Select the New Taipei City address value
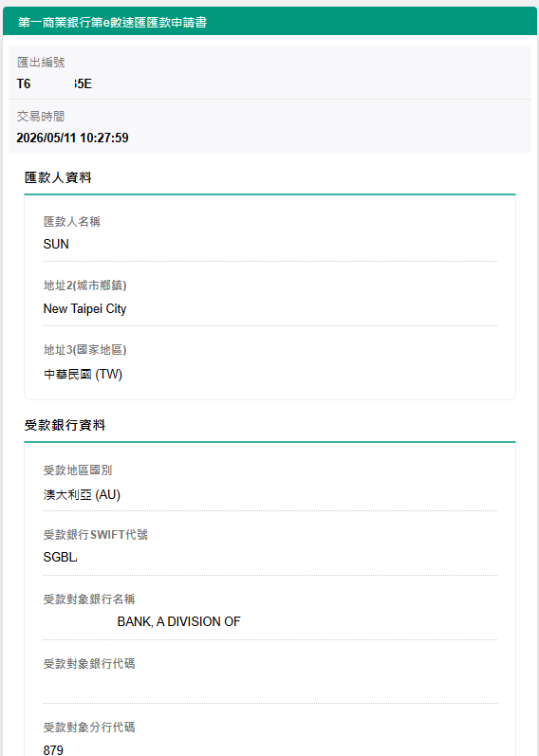Screen dimensions: 539x756 84,308
